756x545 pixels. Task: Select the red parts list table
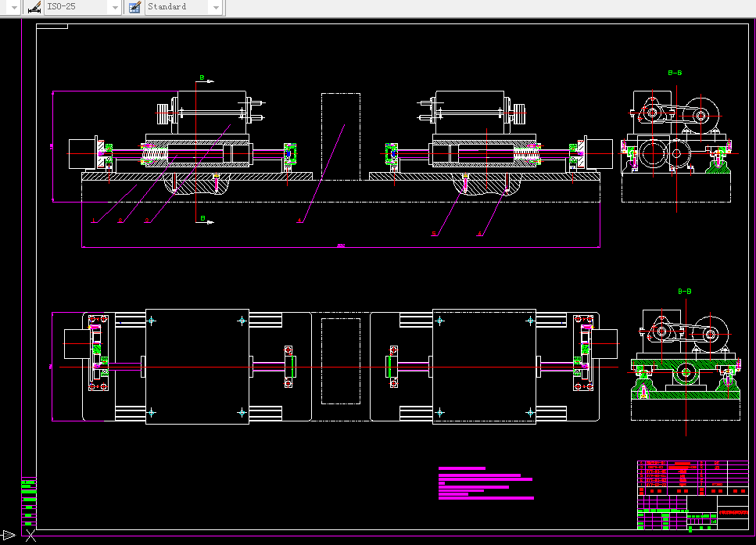tap(693, 478)
